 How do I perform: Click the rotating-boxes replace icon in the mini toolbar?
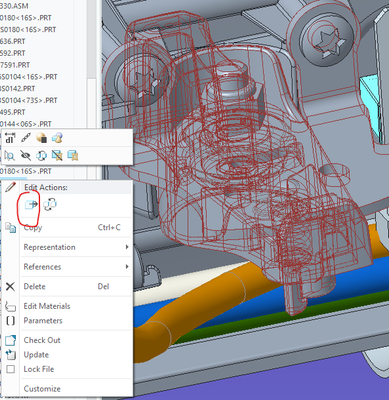41,156
